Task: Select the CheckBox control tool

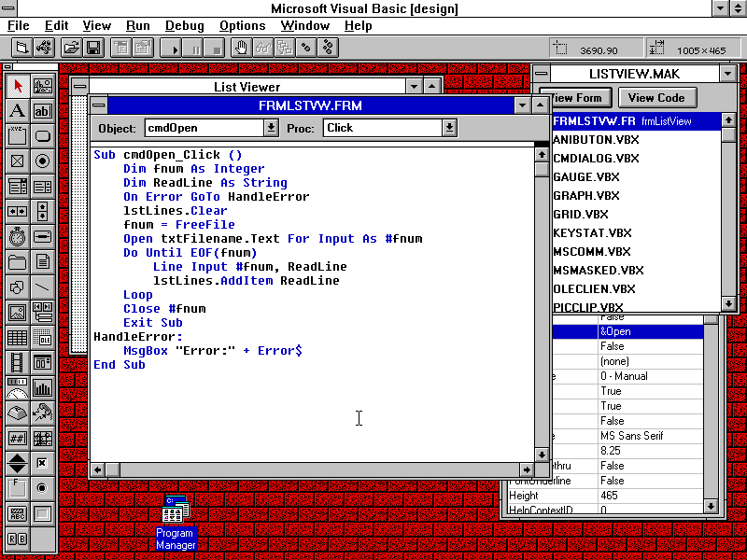Action: (x=18, y=161)
